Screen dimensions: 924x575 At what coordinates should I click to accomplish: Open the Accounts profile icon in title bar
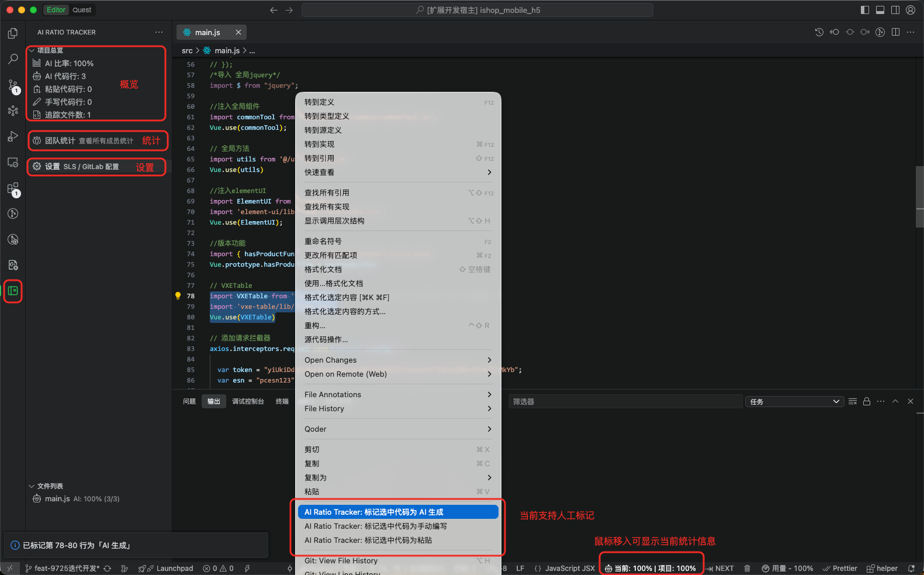910,10
